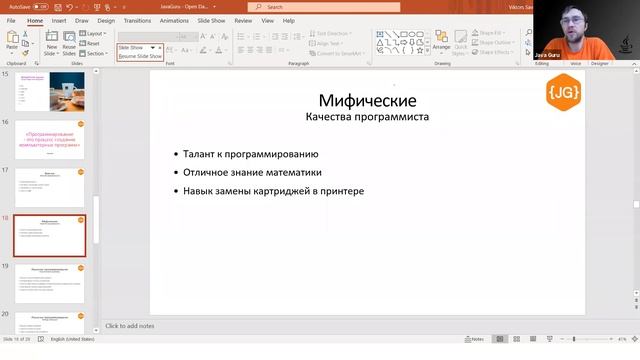
Task: Select the Text Box shape in gallery
Action: [x=380, y=34]
